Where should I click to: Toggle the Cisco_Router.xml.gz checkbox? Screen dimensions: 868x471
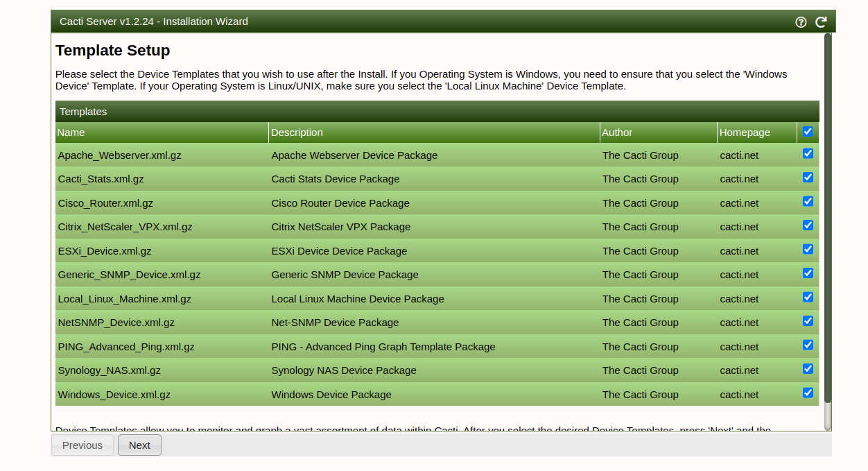[x=808, y=201]
